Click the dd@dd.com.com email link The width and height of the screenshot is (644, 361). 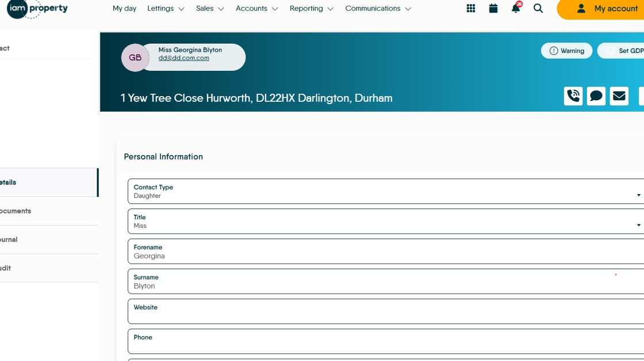183,58
